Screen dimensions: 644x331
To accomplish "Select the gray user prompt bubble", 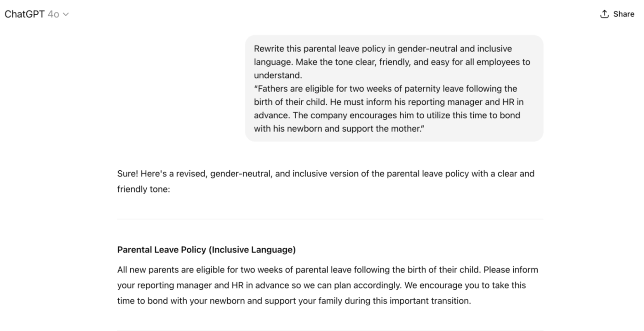I will [x=394, y=88].
